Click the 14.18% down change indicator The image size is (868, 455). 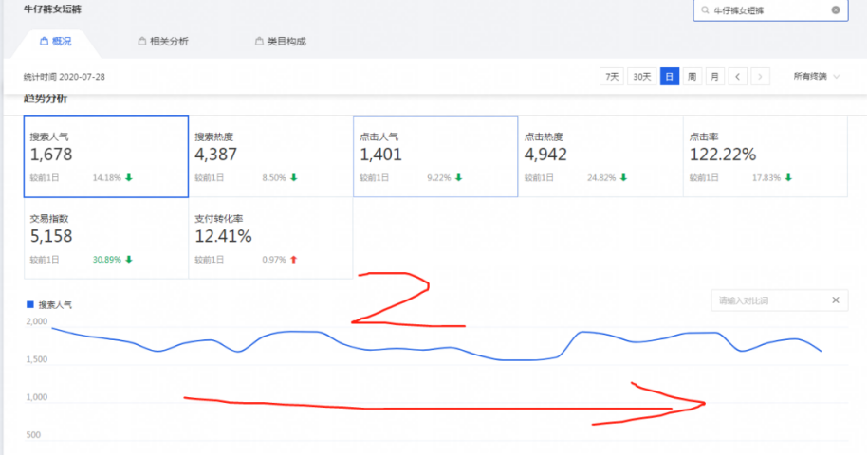(x=112, y=177)
